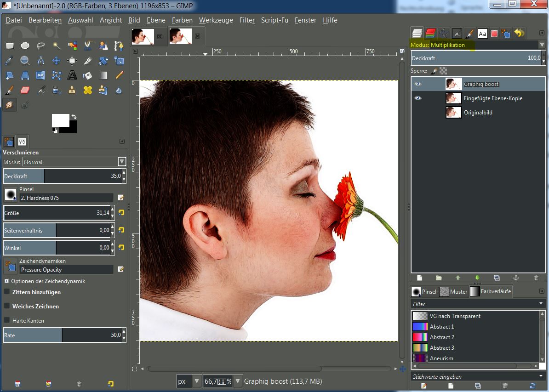The height and width of the screenshot is (392, 549).
Task: Hide the Graphig boost layer
Action: click(x=417, y=84)
